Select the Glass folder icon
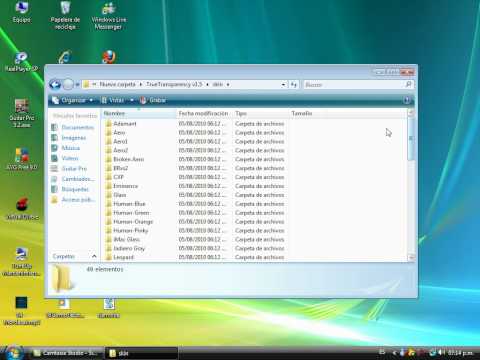 108,195
